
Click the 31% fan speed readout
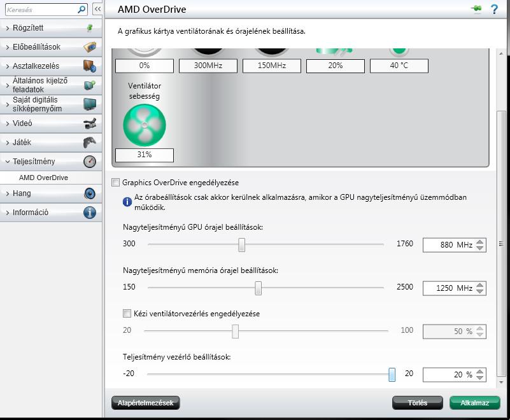click(145, 155)
